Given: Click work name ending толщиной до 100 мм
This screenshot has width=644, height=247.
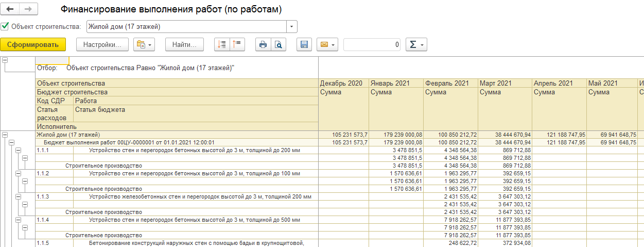Looking at the screenshot, I should coord(195,173).
